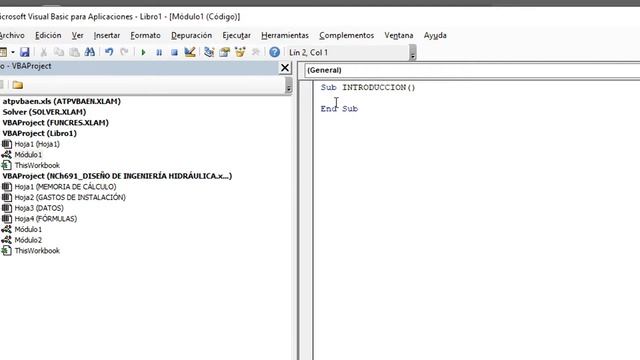
Task: Select Hoja4 (FÓRMULAS) sheet
Action: [x=46, y=218]
